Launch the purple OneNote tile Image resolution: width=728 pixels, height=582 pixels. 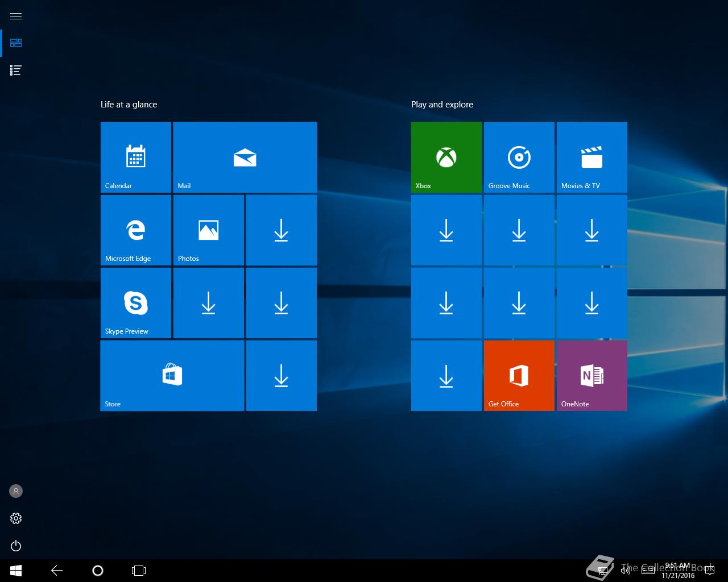(x=592, y=376)
